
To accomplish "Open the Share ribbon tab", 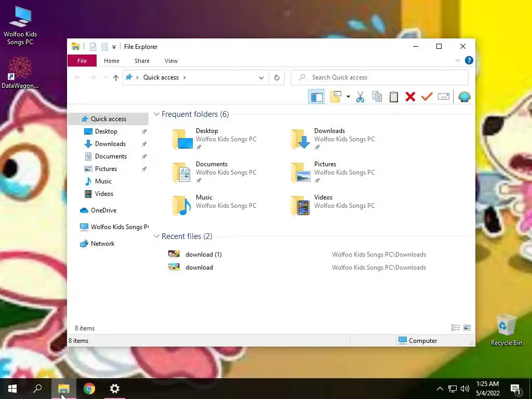I will tap(142, 61).
